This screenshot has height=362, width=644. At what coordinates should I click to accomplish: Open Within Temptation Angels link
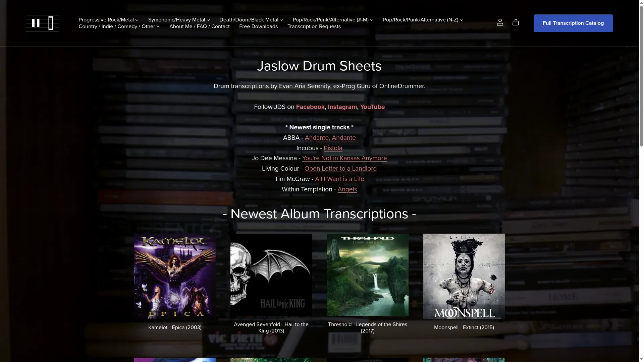point(347,189)
